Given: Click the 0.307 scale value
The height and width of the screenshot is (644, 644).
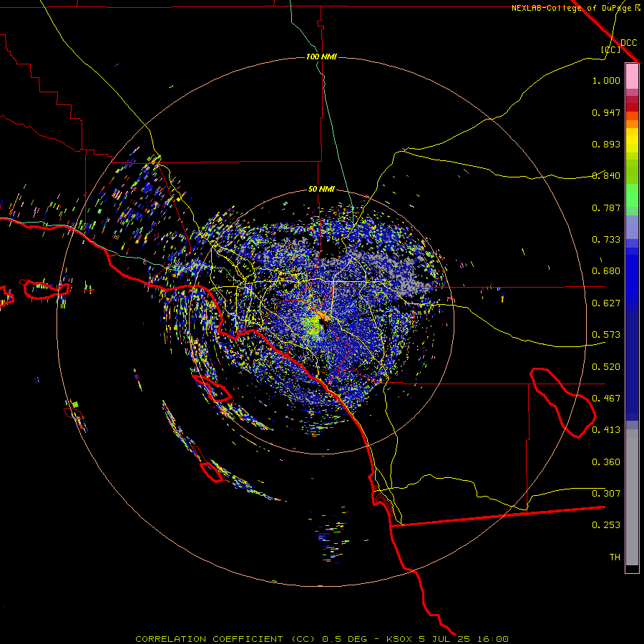Looking at the screenshot, I should (606, 494).
